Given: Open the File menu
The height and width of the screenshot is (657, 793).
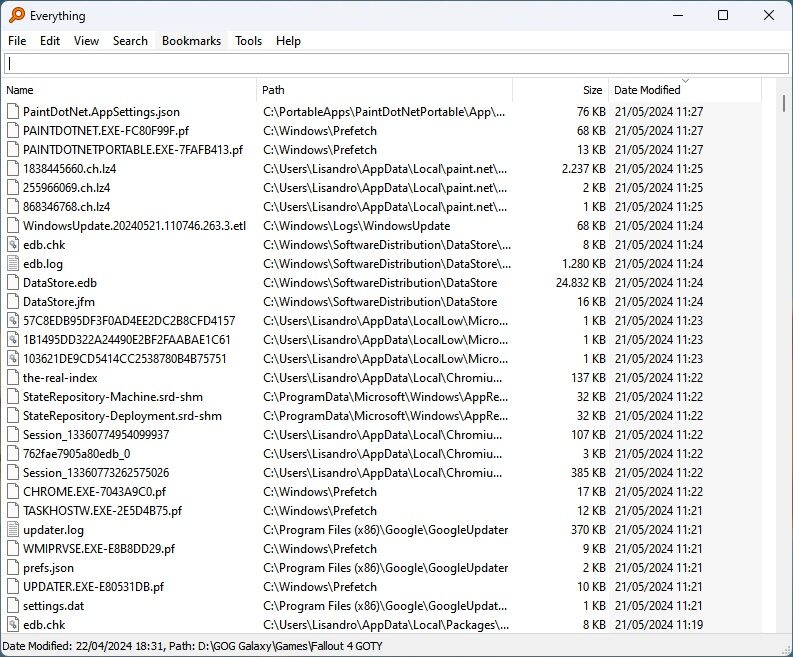Looking at the screenshot, I should (17, 41).
